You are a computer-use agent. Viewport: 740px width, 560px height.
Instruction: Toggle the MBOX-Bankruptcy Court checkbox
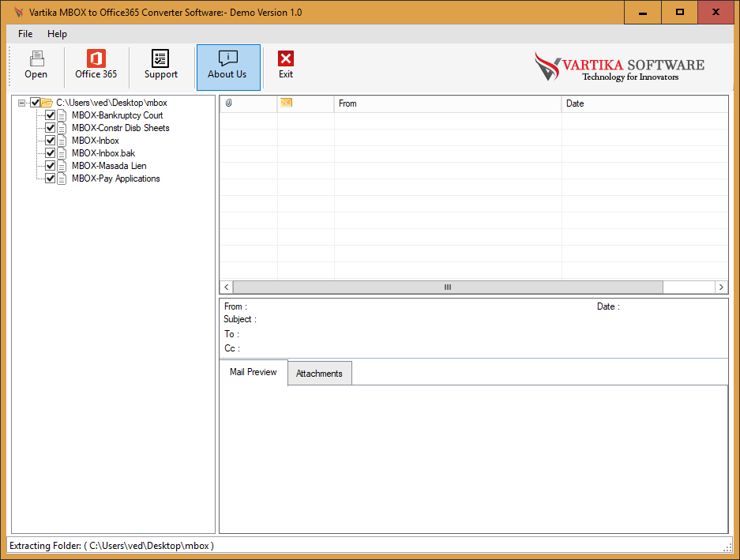coord(50,115)
